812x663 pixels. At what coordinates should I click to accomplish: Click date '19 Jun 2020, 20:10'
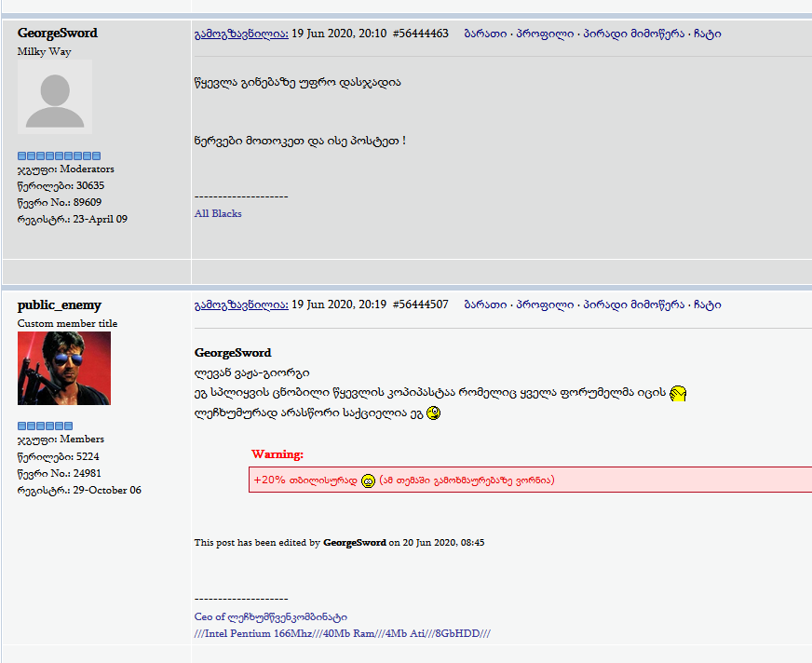tap(339, 34)
